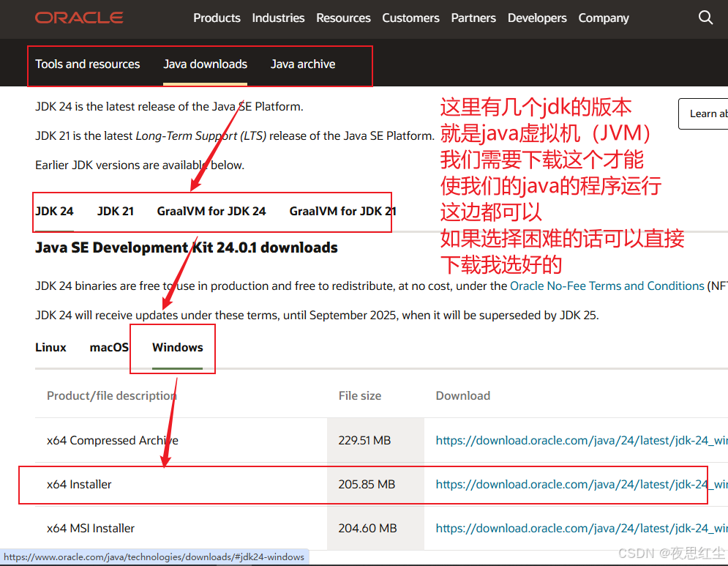Click the File size column header
This screenshot has width=728, height=566.
[360, 396]
